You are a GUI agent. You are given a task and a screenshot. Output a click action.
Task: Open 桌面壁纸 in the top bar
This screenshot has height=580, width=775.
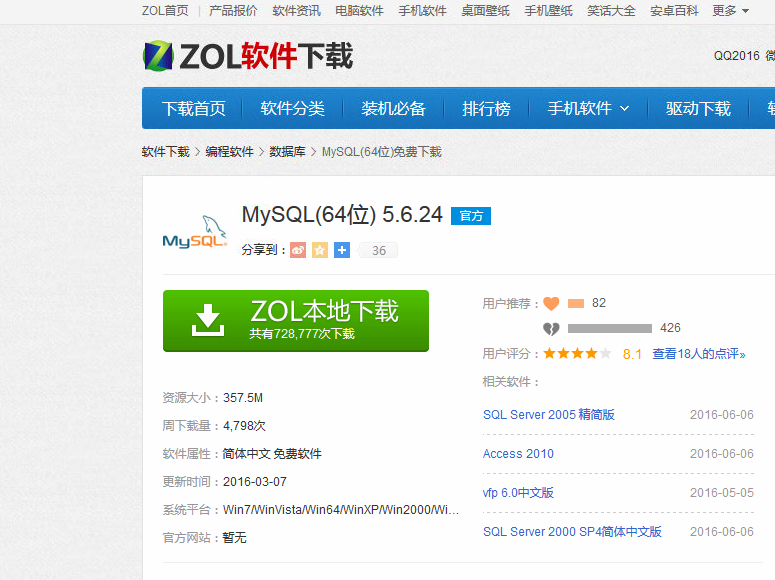485,11
